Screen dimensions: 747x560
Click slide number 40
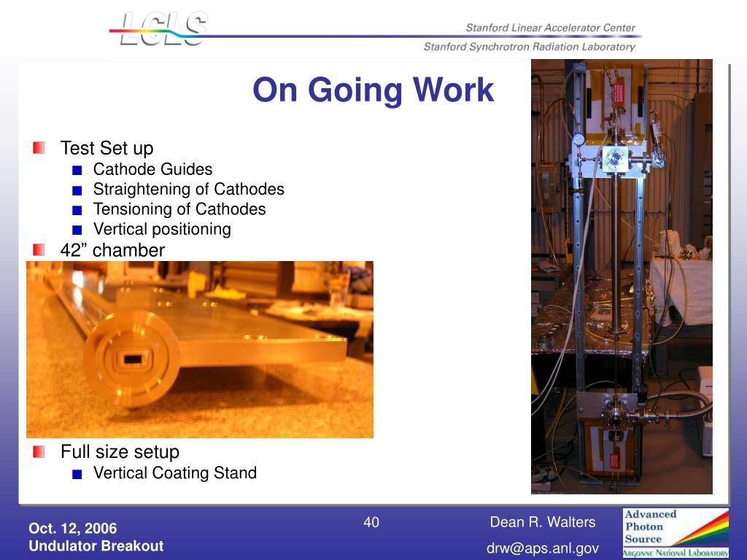pyautogui.click(x=371, y=522)
